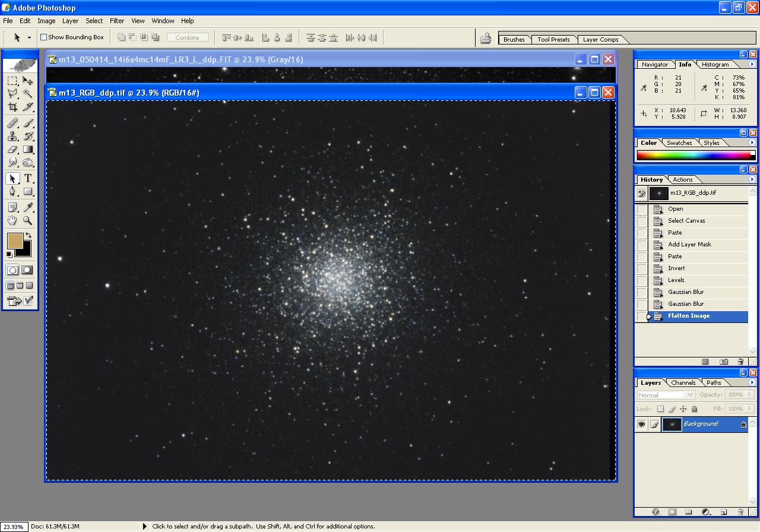This screenshot has height=532, width=760.
Task: Open the tool preset picker dropdown arrow
Action: [29, 37]
